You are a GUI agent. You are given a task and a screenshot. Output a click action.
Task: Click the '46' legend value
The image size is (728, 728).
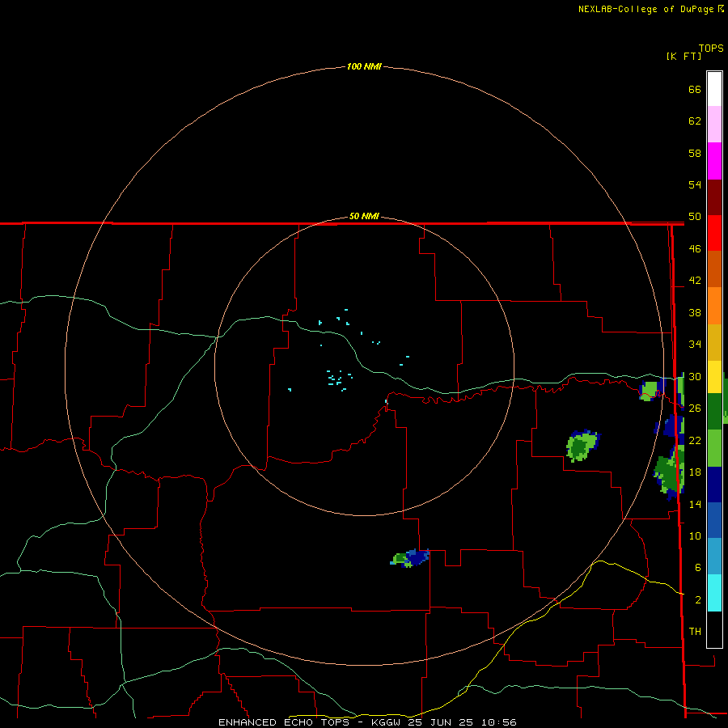tap(695, 249)
